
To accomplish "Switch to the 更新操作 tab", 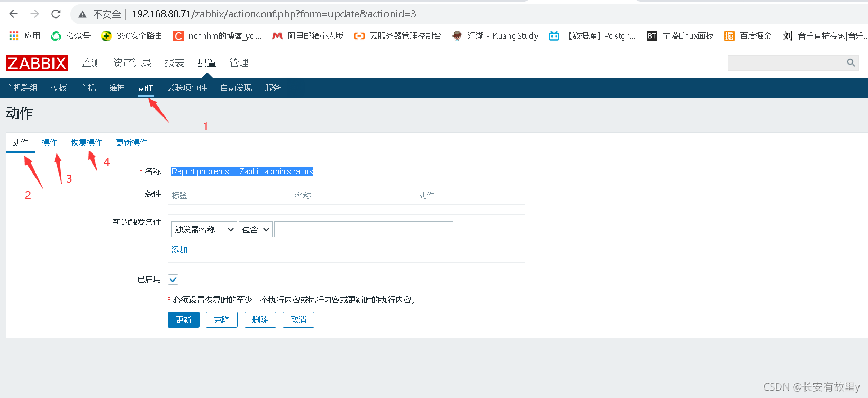I will 132,143.
